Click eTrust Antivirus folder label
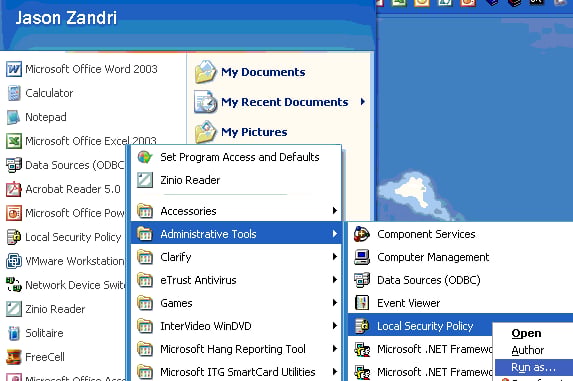This screenshot has height=381, width=573. tap(198, 280)
